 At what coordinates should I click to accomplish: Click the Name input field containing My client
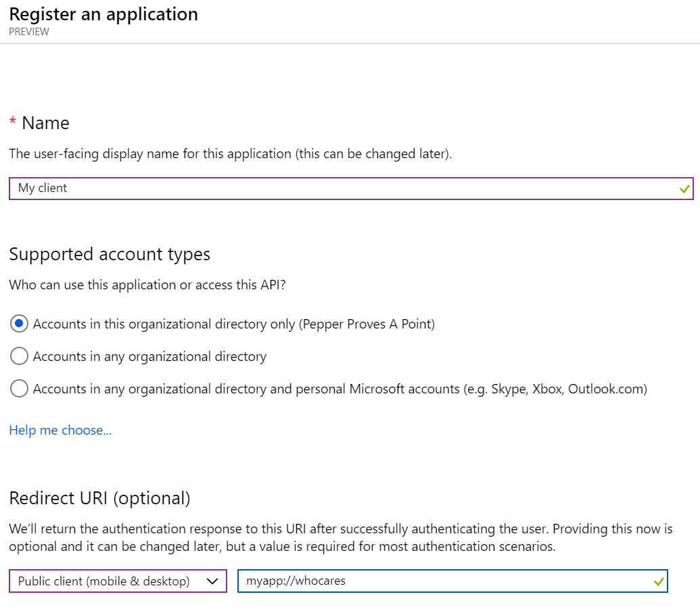[351, 189]
